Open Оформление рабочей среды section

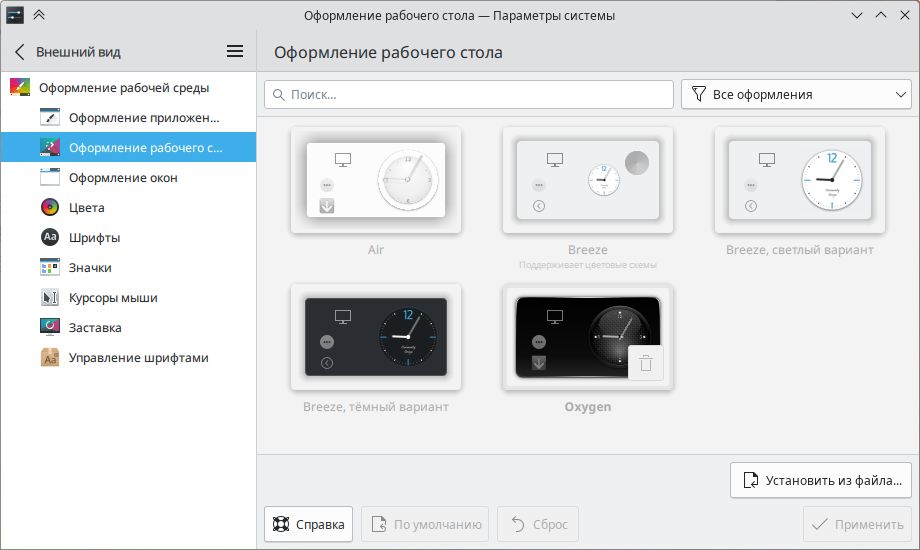(128, 87)
